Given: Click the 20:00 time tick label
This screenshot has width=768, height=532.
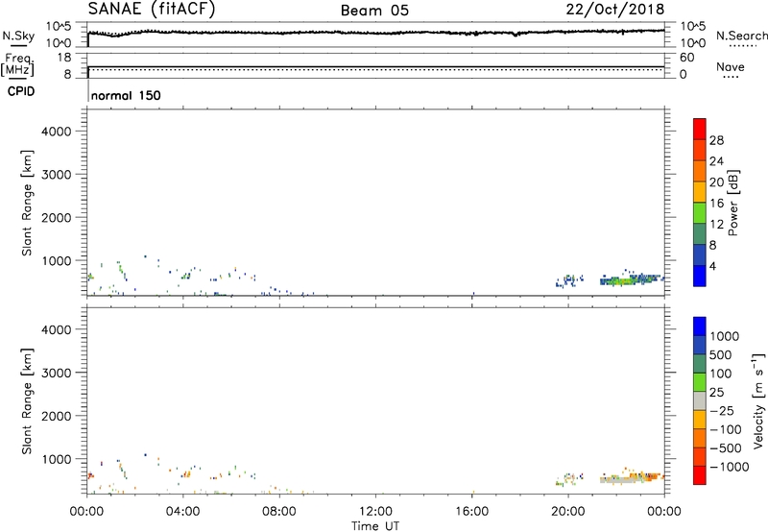Looking at the screenshot, I should [568, 512].
